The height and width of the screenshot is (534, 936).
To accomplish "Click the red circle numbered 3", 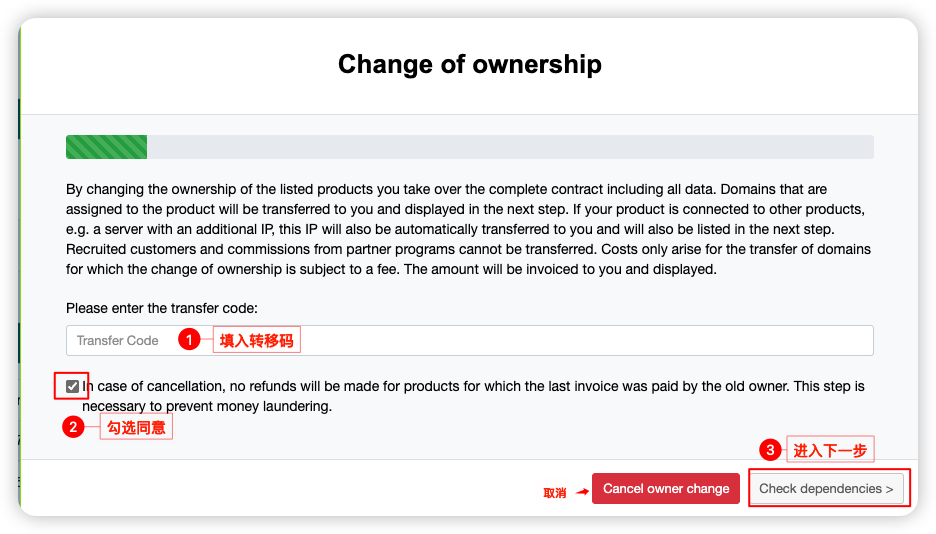I will pos(770,451).
